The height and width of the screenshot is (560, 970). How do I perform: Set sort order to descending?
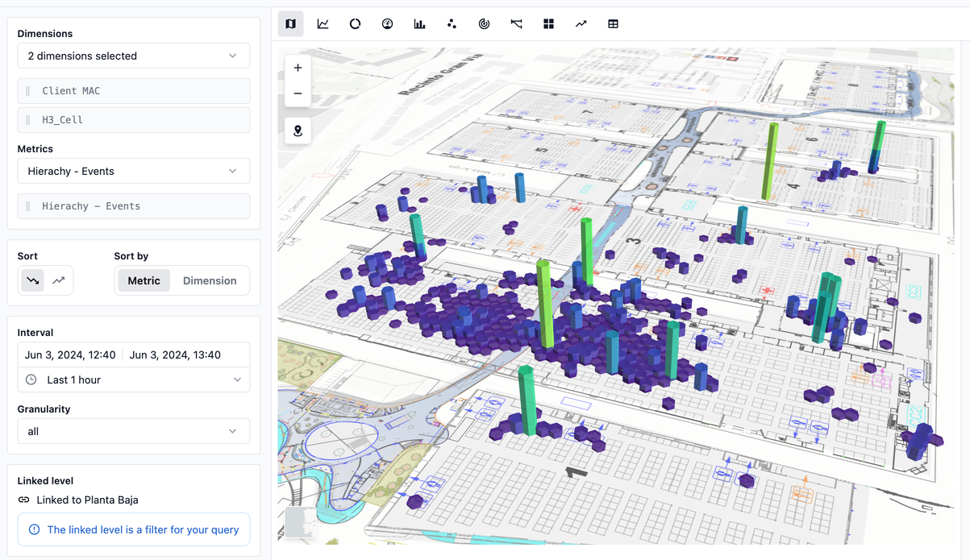click(x=32, y=280)
